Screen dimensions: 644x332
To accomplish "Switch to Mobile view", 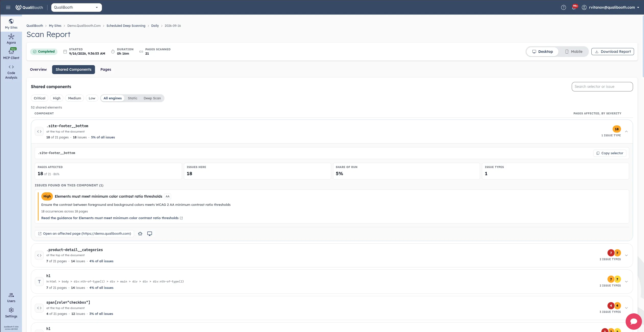I will tap(574, 52).
